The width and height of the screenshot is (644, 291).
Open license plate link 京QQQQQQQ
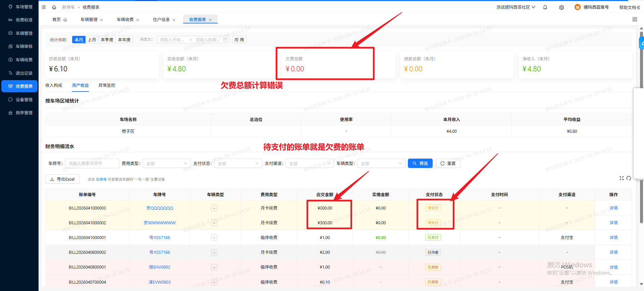coord(160,208)
